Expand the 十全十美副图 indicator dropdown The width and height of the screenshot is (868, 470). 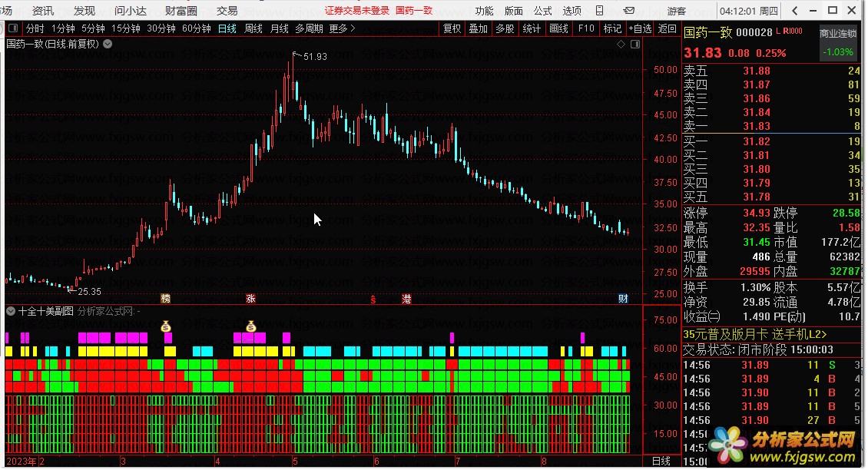[x=11, y=311]
